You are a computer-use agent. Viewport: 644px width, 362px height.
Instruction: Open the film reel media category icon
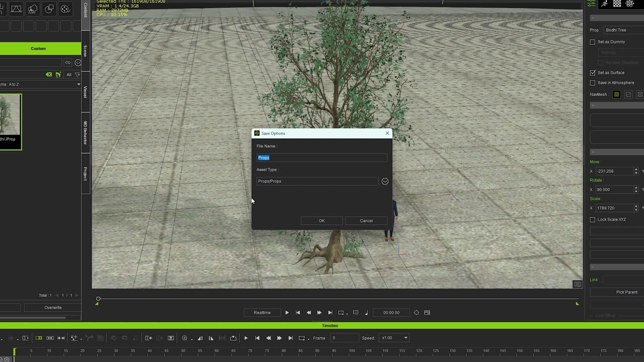[65, 9]
